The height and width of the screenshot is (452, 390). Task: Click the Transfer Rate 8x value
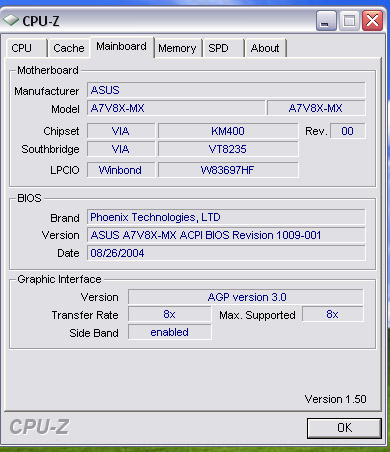tap(169, 314)
